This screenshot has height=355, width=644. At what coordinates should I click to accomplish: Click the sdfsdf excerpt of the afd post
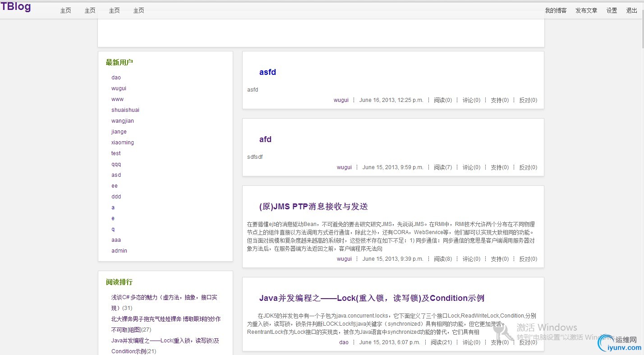click(255, 157)
